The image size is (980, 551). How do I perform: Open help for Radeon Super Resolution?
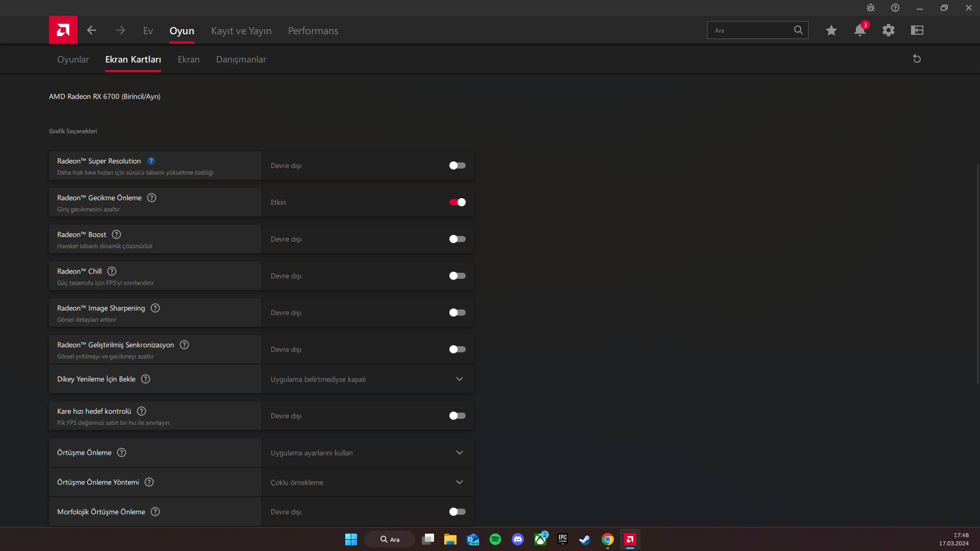click(151, 161)
